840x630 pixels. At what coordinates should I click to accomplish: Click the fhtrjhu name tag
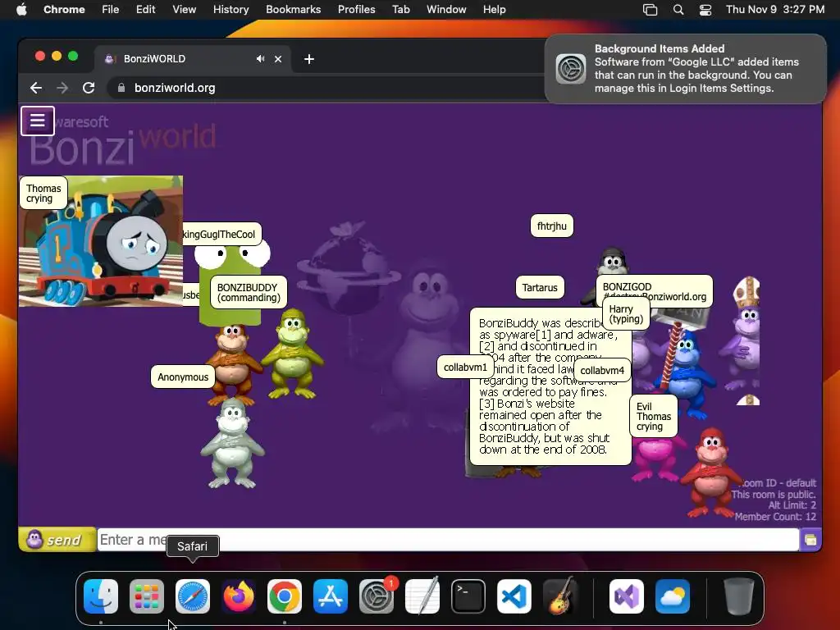[x=552, y=226]
